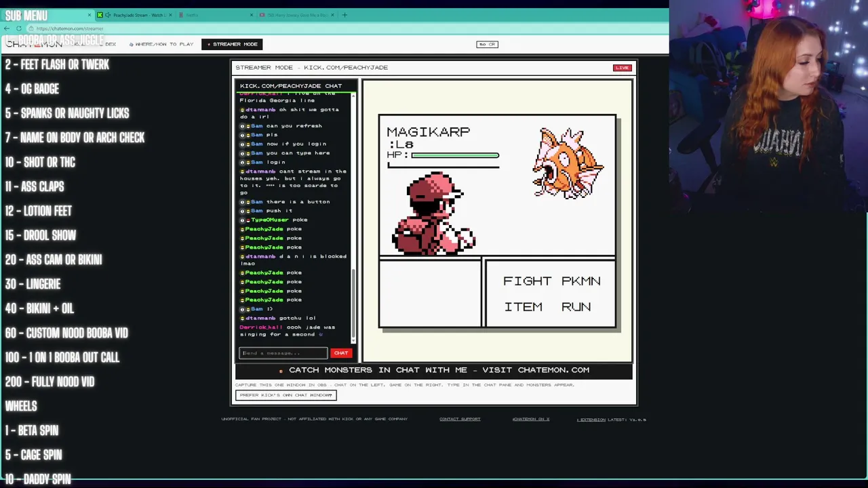Click 'SUB MENU' heading in stream overlay
Viewport: 868px width, 488px height.
(x=26, y=16)
